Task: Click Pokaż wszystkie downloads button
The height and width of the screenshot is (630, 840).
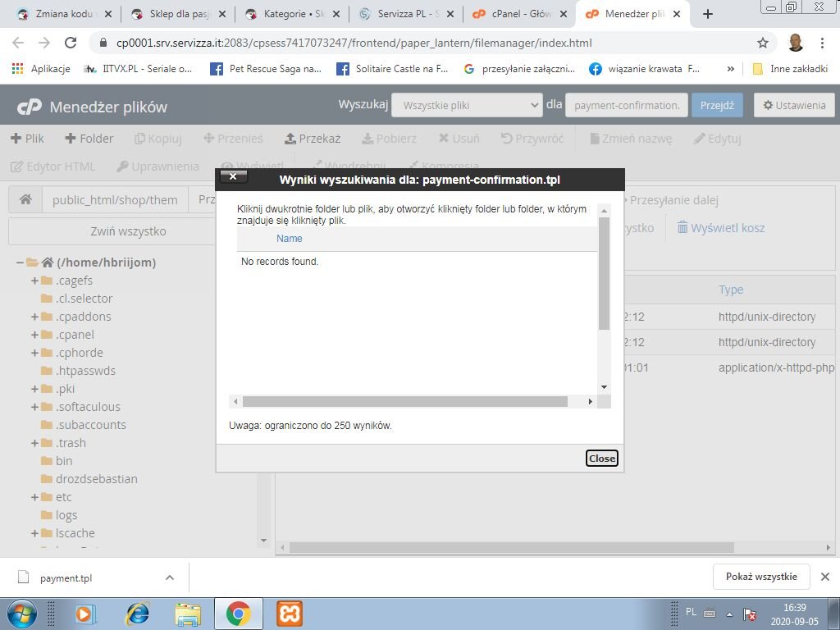Action: 761,577
